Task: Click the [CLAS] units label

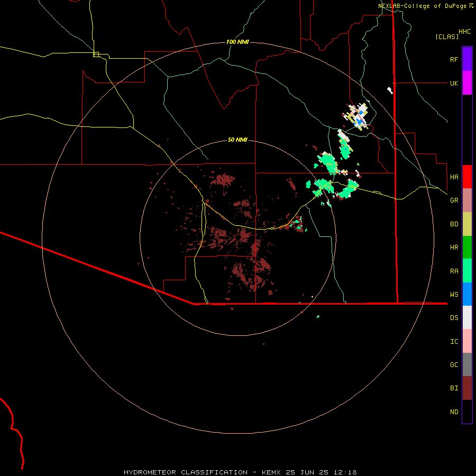Action: click(447, 37)
